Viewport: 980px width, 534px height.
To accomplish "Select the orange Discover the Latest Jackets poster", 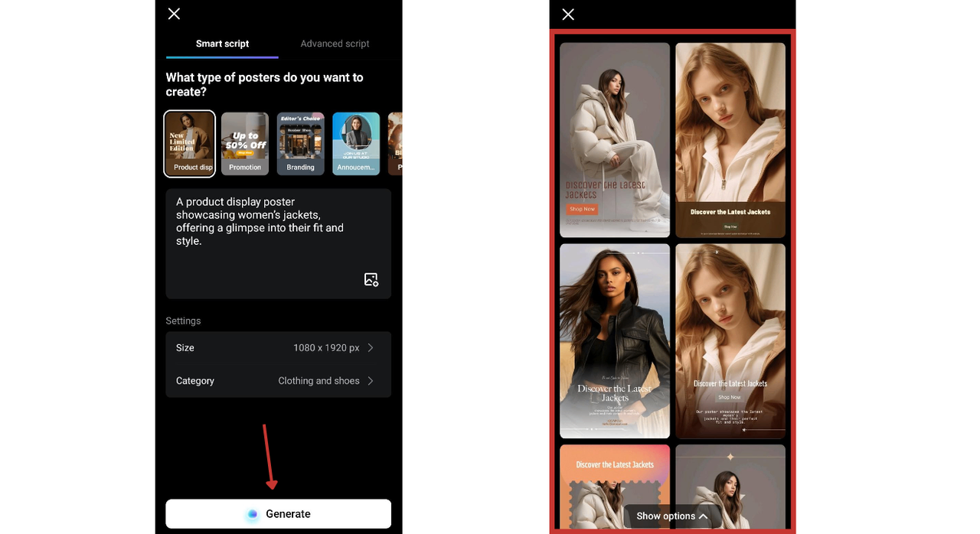I will pos(615,487).
